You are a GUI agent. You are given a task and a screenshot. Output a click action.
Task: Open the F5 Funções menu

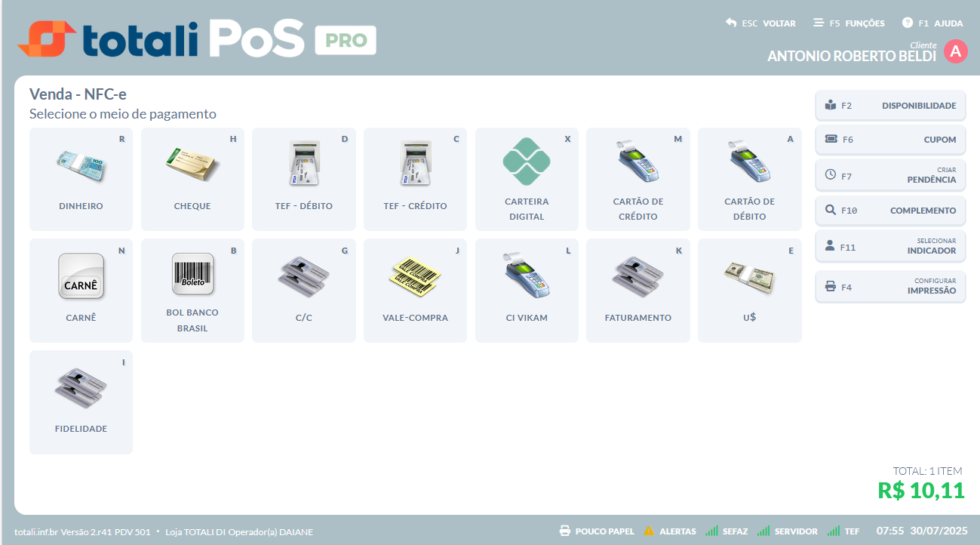coord(849,23)
